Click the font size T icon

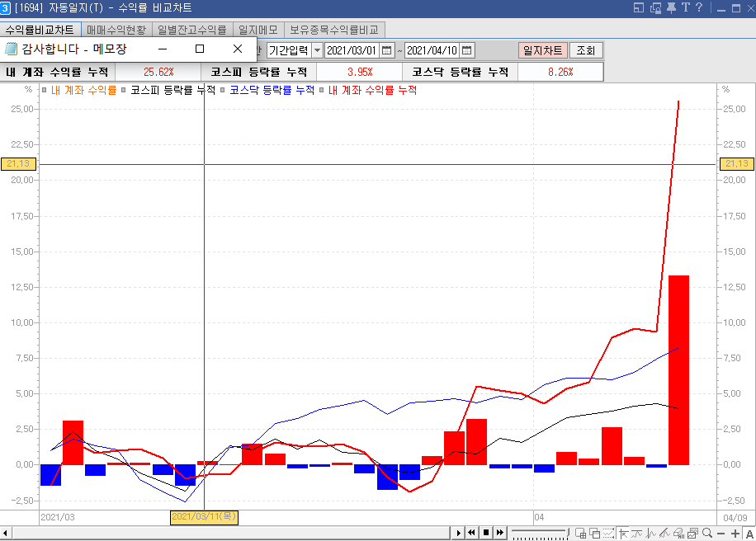tap(685, 8)
